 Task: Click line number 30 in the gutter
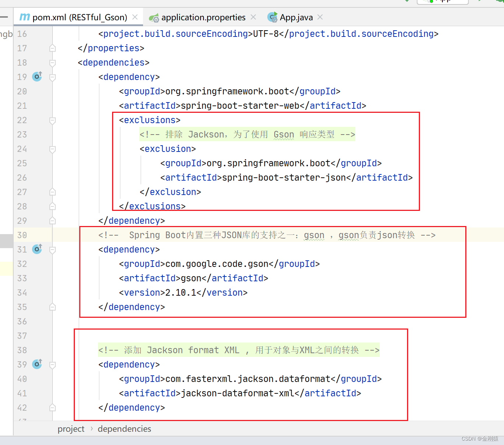click(22, 235)
